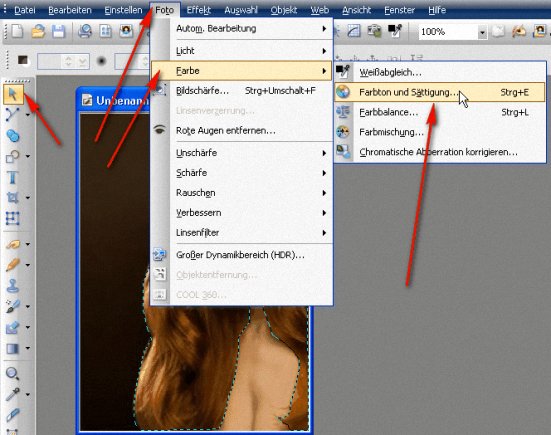
Task: Open the 100% zoom level dropdown
Action: pos(482,32)
